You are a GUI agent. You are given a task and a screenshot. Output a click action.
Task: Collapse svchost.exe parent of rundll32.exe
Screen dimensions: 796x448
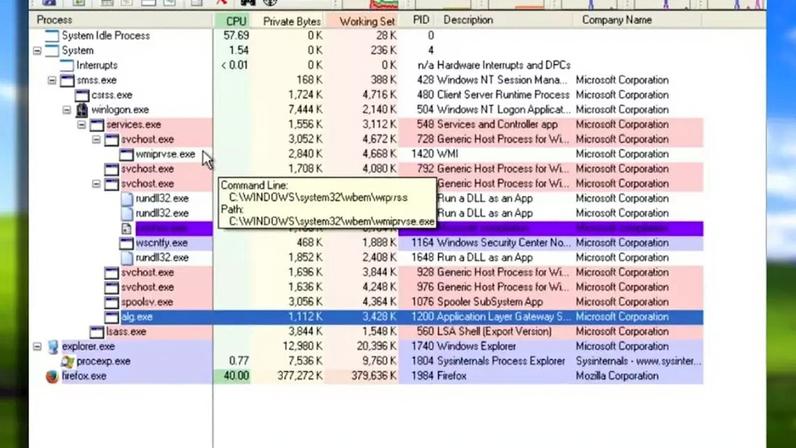click(96, 184)
